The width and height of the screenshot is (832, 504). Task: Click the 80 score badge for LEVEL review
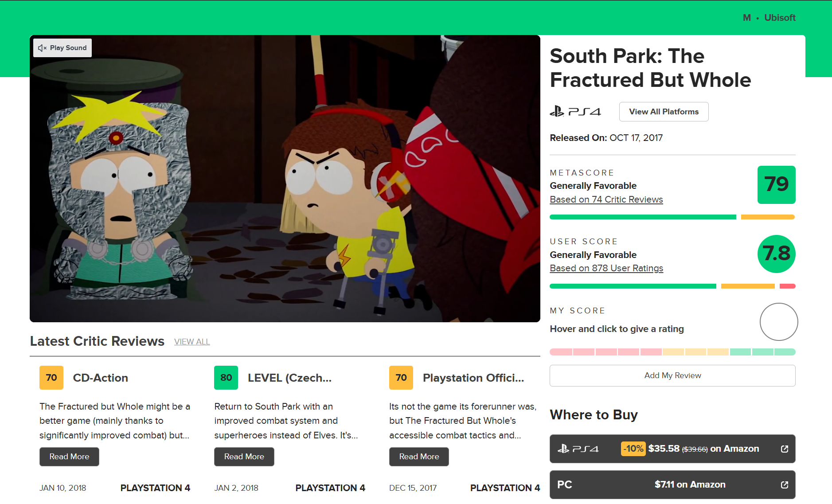click(226, 378)
